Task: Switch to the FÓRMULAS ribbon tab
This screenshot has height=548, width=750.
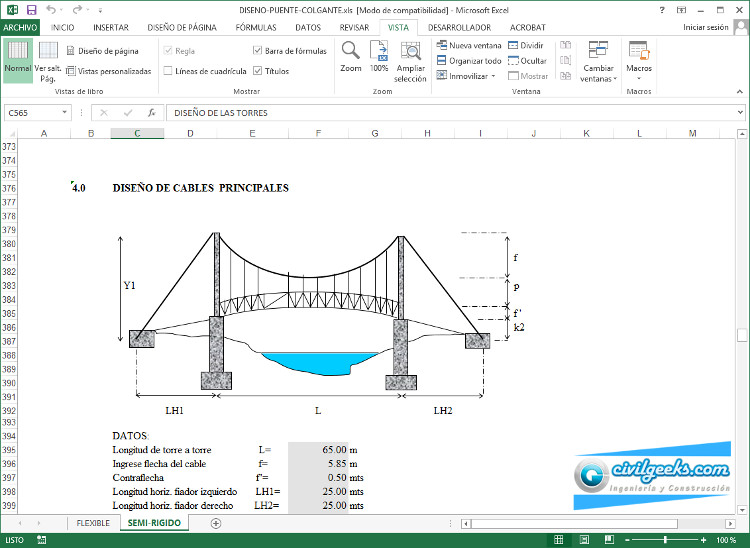Action: [x=256, y=27]
